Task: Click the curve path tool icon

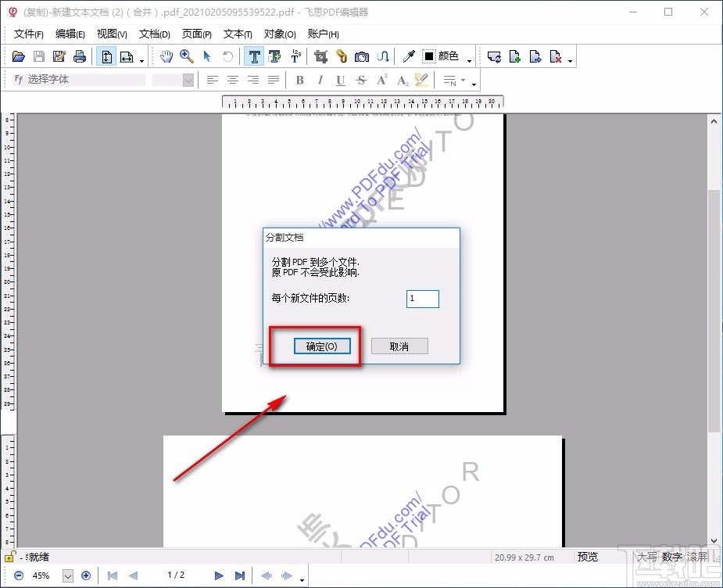Action: coord(383,57)
